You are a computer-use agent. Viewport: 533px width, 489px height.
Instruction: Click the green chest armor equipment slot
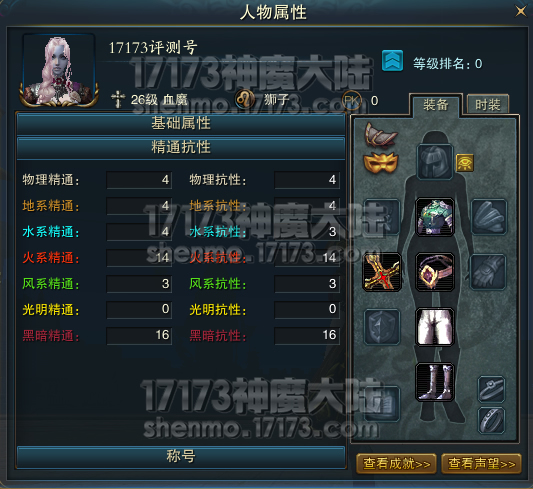click(x=435, y=217)
